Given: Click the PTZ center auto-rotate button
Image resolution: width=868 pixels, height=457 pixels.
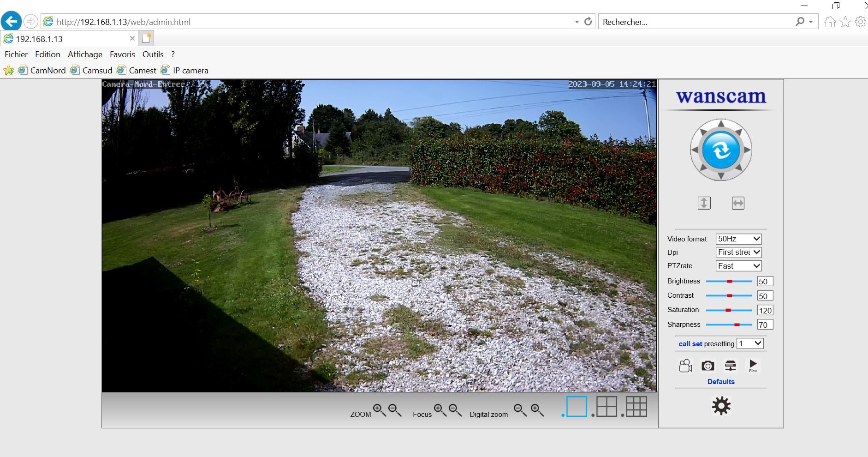Looking at the screenshot, I should pos(721,150).
